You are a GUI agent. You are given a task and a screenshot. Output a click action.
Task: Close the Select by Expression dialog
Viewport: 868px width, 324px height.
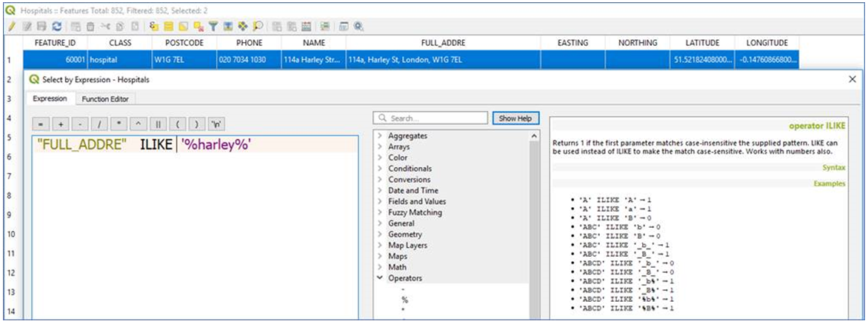tap(852, 80)
